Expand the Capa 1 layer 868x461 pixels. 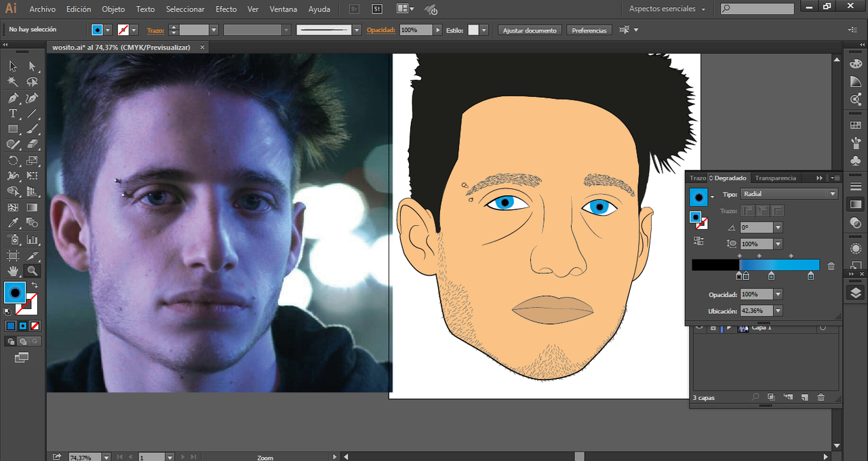pos(729,327)
